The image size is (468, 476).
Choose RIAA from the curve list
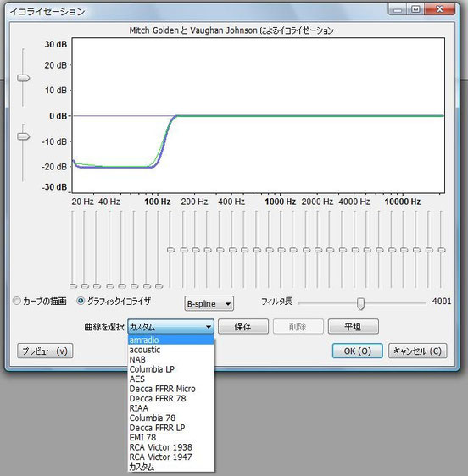coord(170,408)
